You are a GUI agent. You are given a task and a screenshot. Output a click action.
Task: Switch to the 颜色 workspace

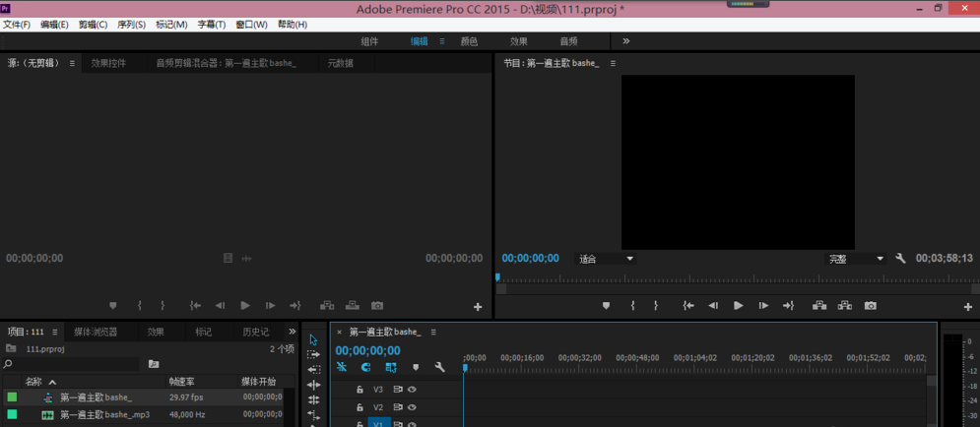[469, 41]
